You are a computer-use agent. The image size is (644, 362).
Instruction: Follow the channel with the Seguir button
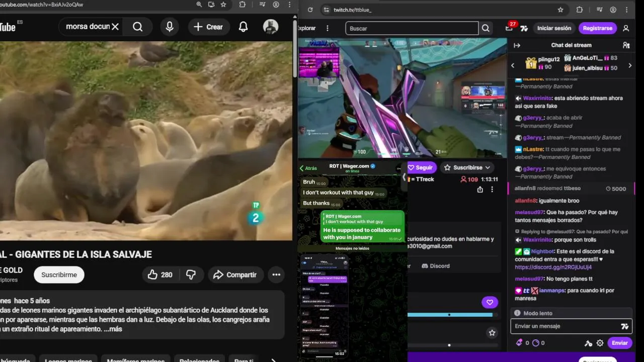[x=421, y=167]
